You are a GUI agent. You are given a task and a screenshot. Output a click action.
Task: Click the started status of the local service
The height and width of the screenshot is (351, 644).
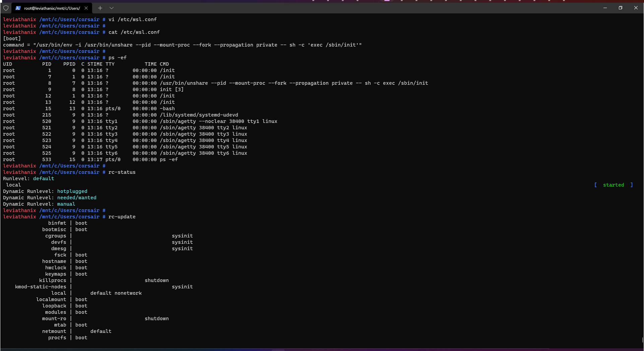(x=614, y=185)
